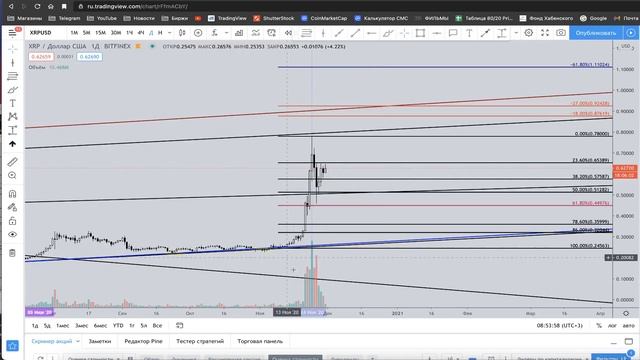
Task: Switch to 15М timeframe
Action: (x=100, y=33)
